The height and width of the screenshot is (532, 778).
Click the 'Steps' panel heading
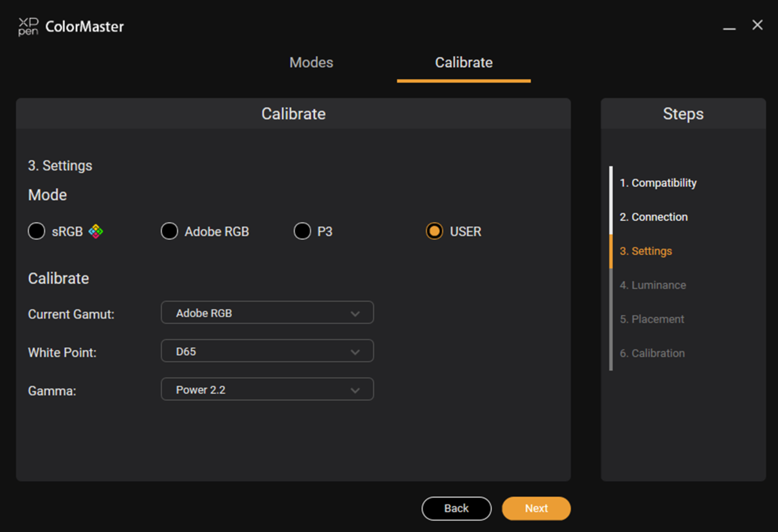[683, 114]
